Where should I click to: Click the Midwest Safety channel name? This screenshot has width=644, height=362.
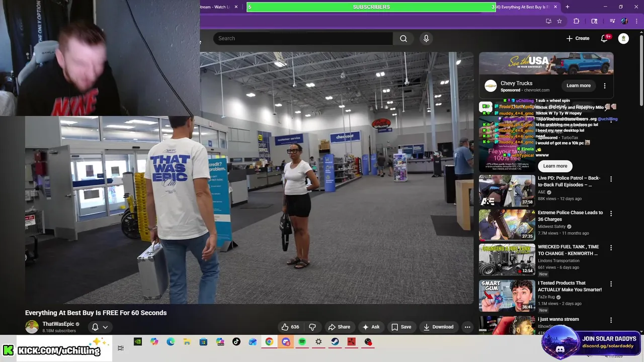click(x=552, y=227)
